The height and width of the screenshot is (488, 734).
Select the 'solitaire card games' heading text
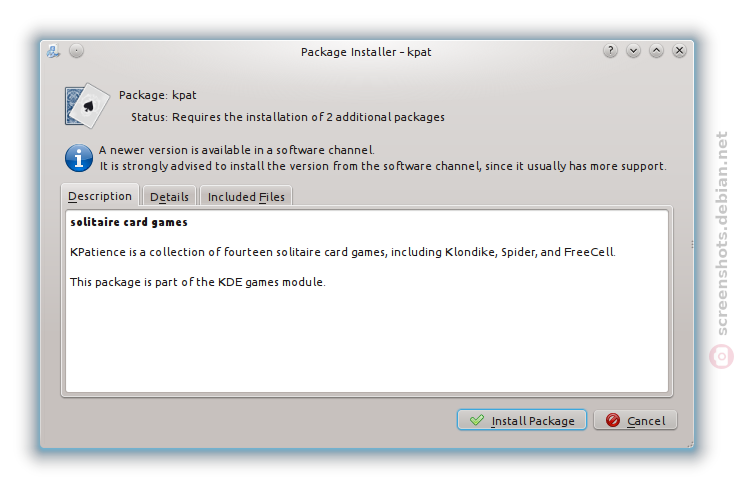point(129,222)
